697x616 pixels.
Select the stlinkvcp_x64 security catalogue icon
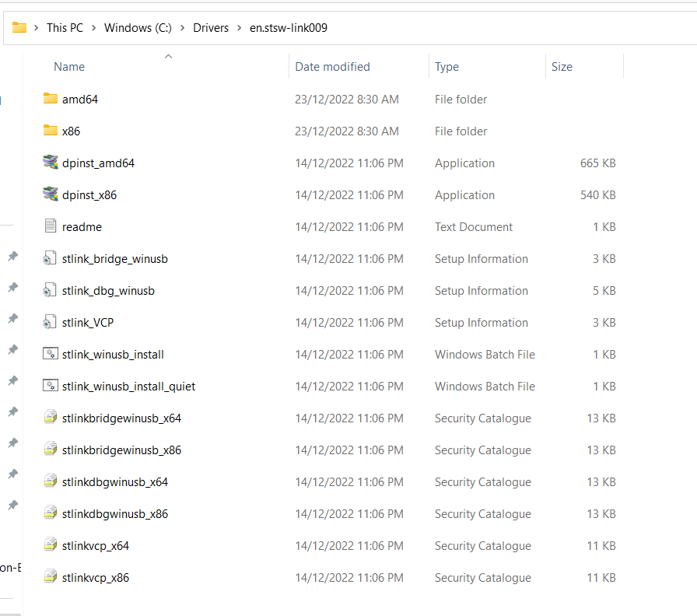click(51, 545)
